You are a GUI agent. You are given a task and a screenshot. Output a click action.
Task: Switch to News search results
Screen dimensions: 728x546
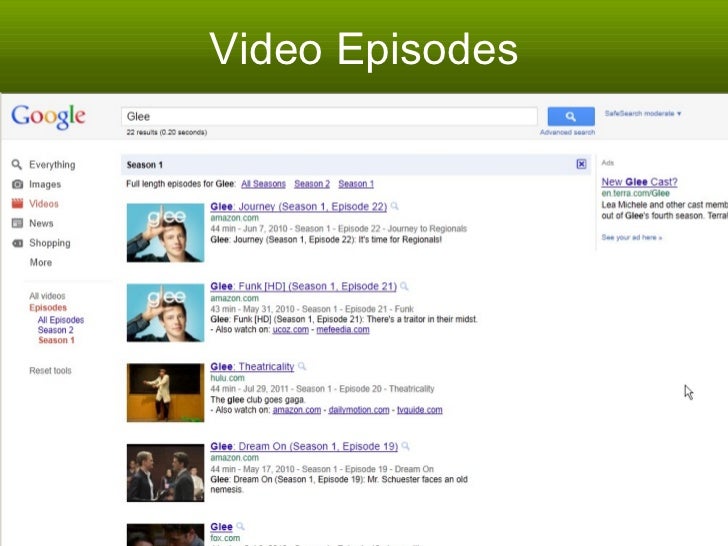click(x=41, y=223)
